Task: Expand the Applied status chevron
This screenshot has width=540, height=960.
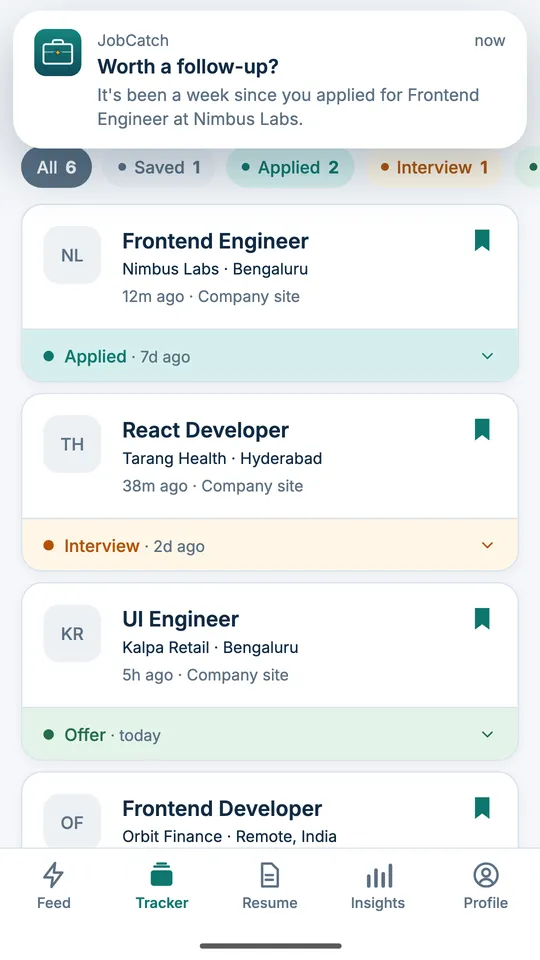Action: pos(487,356)
